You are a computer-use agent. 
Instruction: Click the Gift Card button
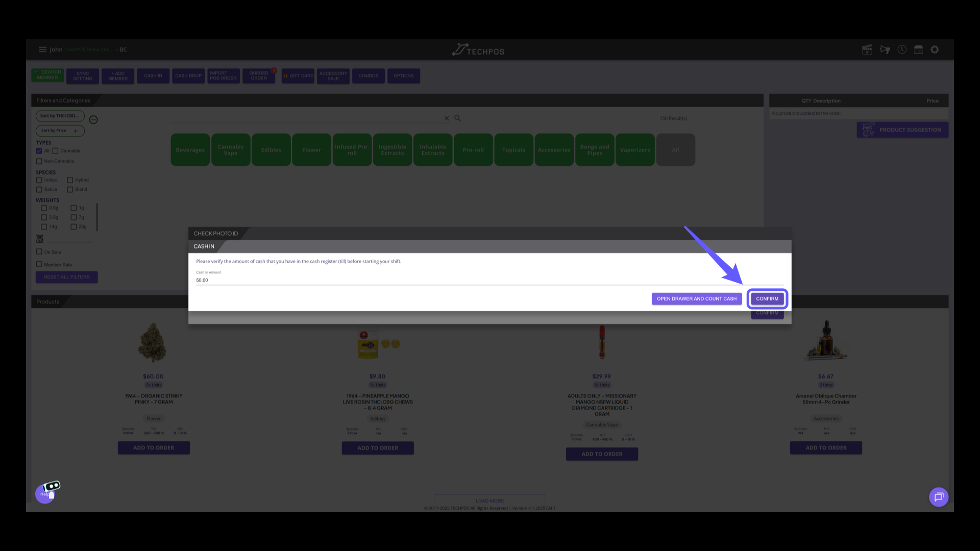(298, 76)
